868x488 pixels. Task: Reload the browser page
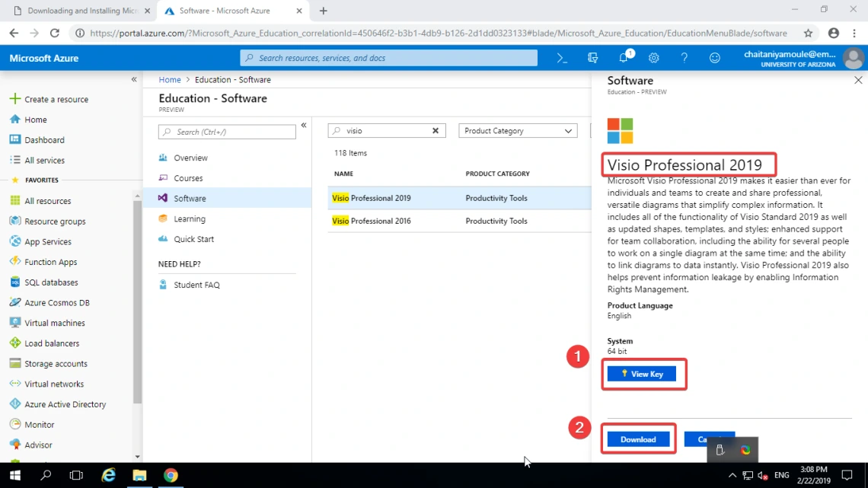point(54,33)
